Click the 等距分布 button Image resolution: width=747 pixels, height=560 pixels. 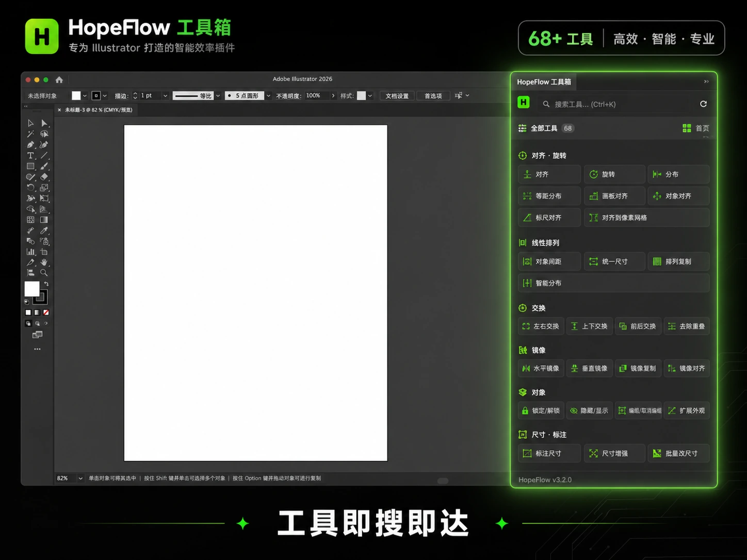coord(549,196)
